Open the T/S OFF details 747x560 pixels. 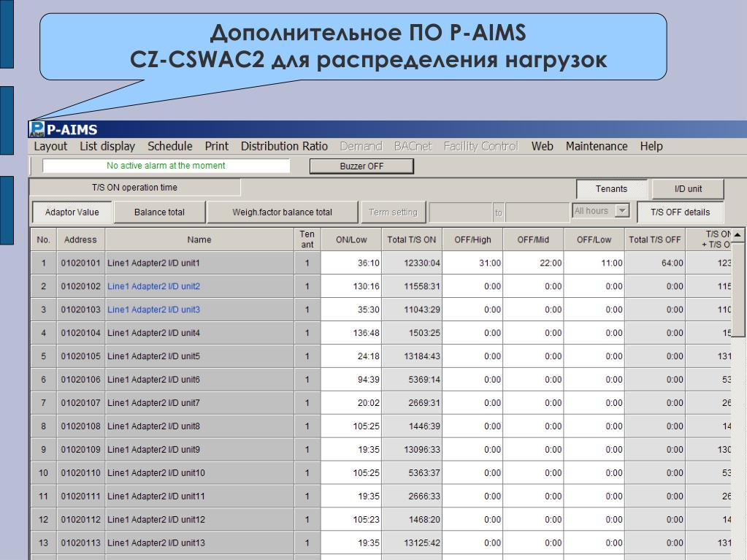tap(680, 212)
